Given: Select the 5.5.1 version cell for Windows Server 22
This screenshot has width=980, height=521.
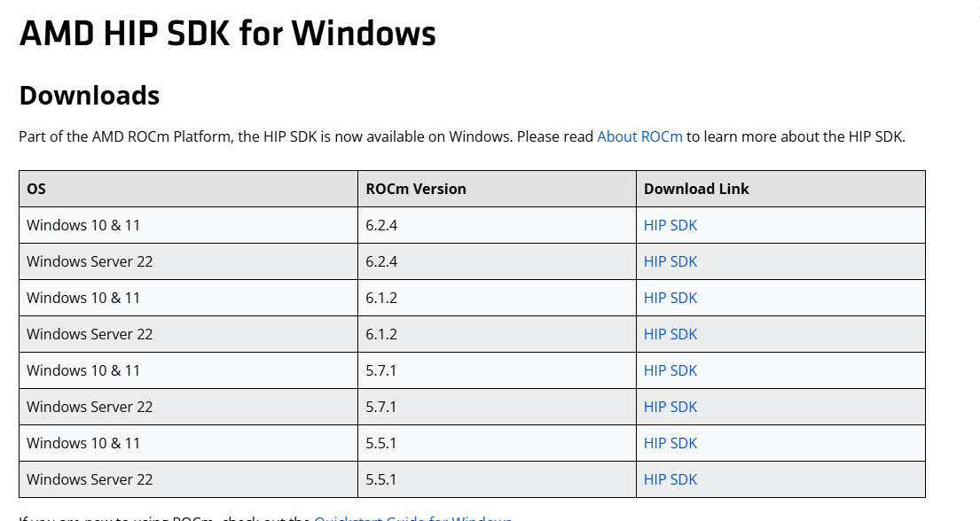Looking at the screenshot, I should click(381, 479).
